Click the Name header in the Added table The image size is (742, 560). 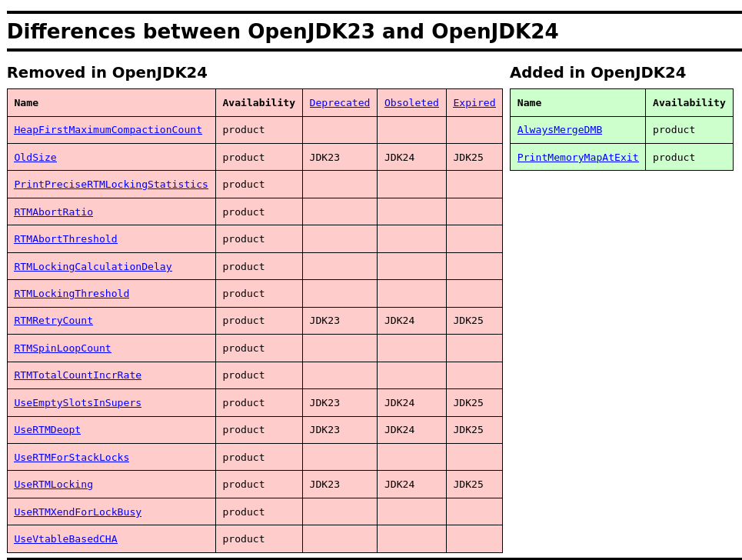point(530,103)
